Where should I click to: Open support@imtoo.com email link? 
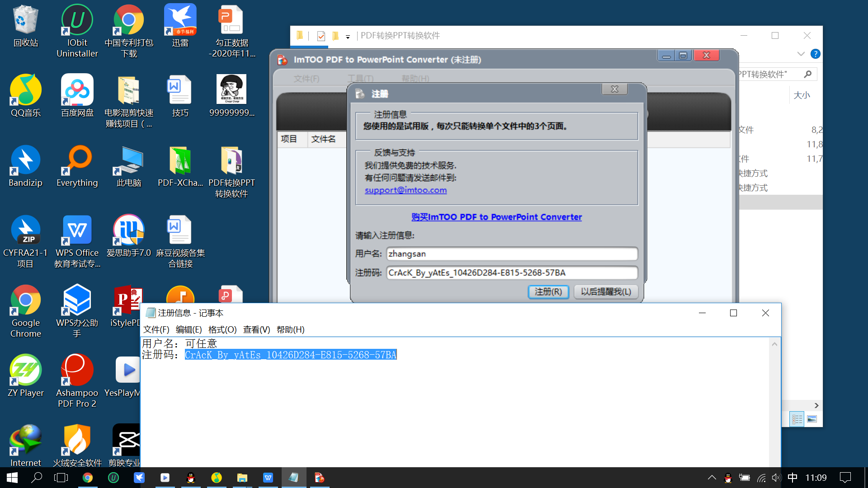[x=406, y=190]
